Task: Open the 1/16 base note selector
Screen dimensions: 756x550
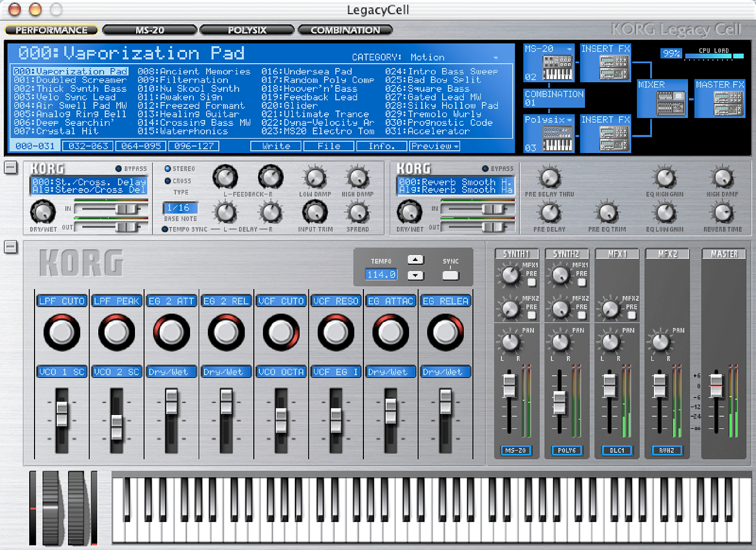Action: (180, 208)
